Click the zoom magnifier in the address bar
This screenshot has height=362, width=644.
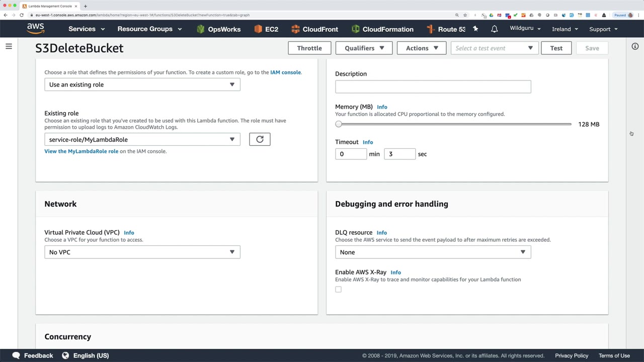(457, 15)
